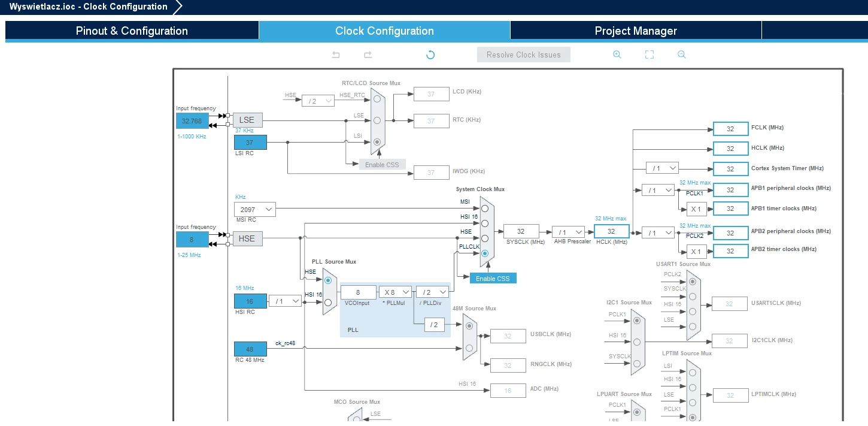Click Enable CSS under System Clock Mux
Viewport: 868px width, 426px height.
pos(493,279)
